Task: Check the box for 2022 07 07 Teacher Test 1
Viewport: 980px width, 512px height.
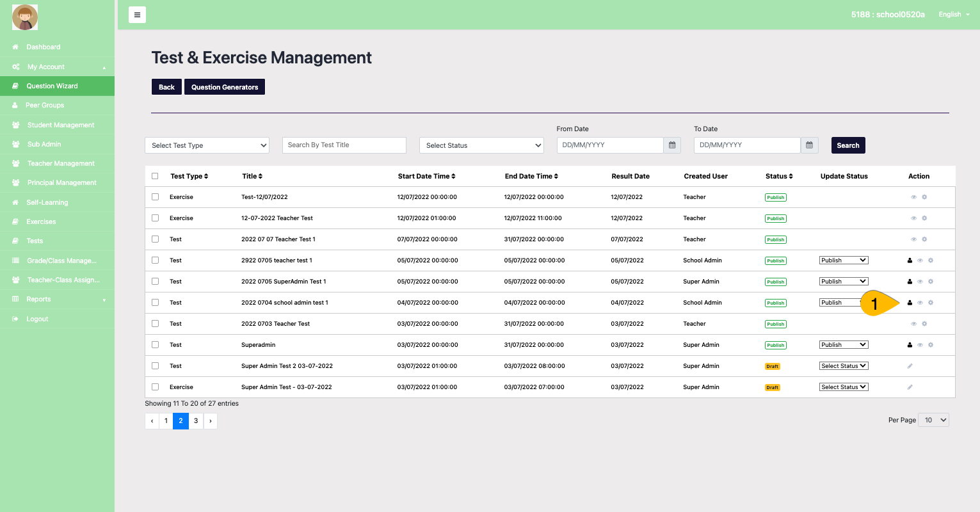Action: (155, 239)
